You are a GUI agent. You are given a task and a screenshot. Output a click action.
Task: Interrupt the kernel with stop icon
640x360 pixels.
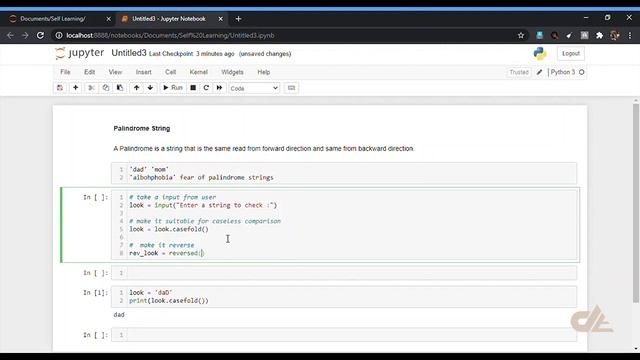[x=193, y=88]
